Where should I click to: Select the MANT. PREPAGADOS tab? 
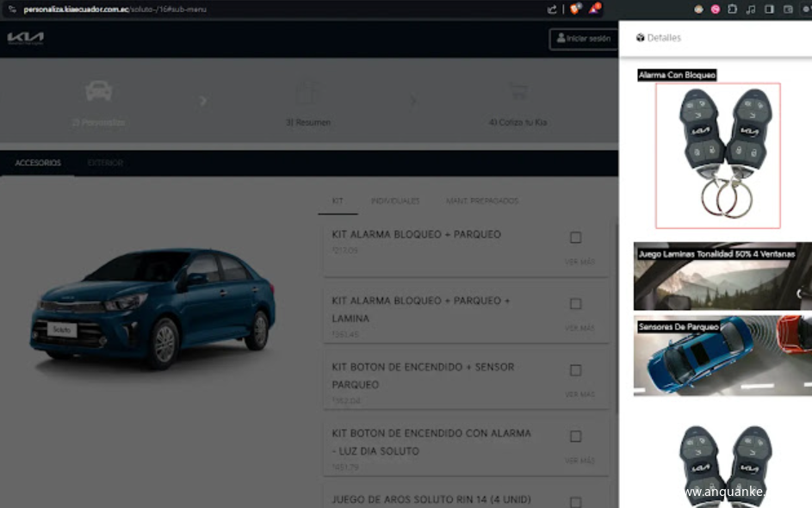tap(481, 201)
